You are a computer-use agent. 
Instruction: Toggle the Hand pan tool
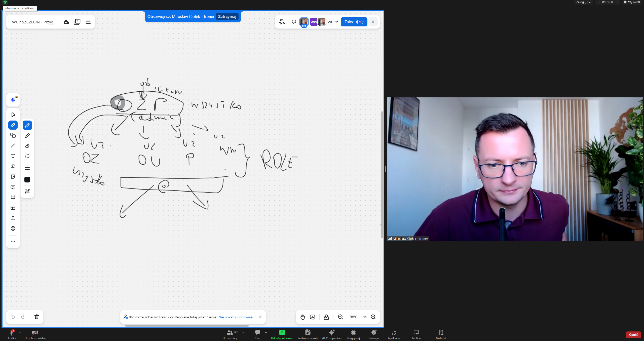[302, 317]
